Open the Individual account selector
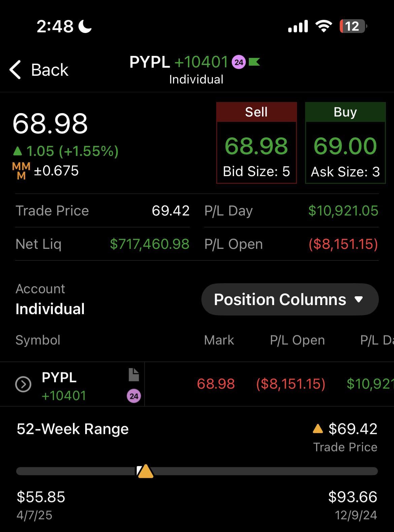The width and height of the screenshot is (394, 532). (50, 309)
